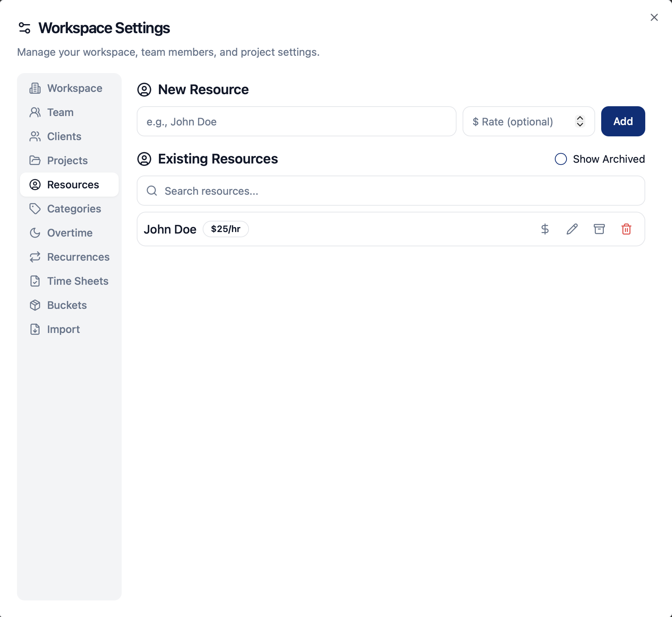This screenshot has height=617, width=672.
Task: Click the rate field stepper arrows
Action: coord(580,121)
